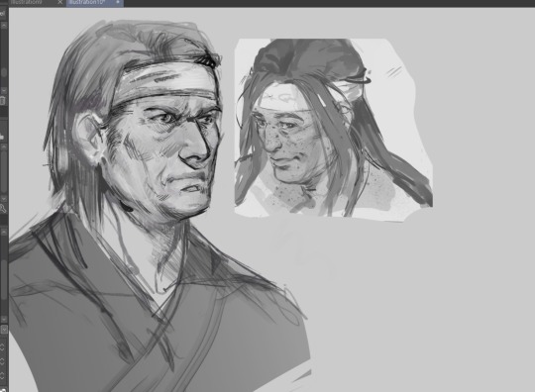The image size is (535, 392).
Task: Click the magnifier search icon in left panel
Action: pyautogui.click(x=3, y=208)
